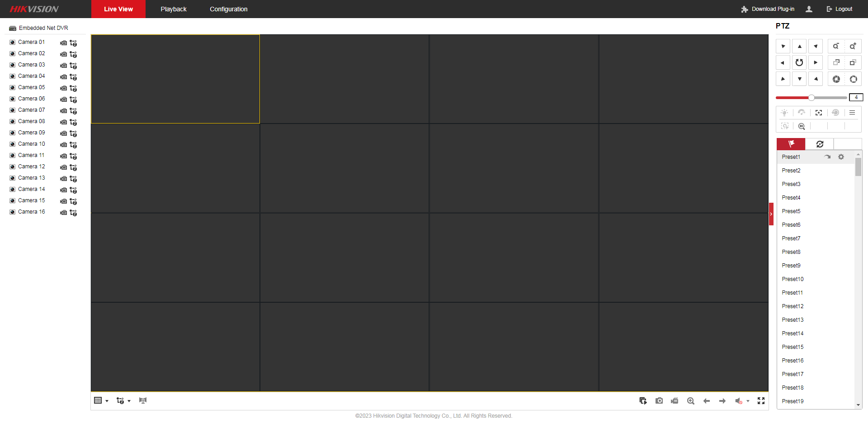This screenshot has width=868, height=424.
Task: Enable digital zoom in bottom toolbar
Action: click(691, 401)
